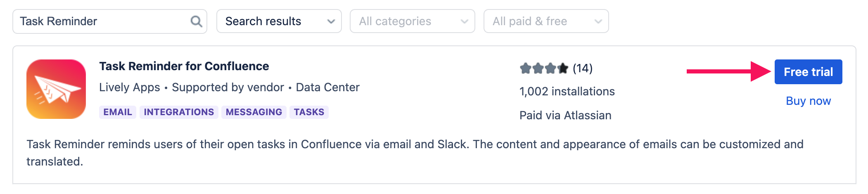Click the Data Center hosting label

327,88
